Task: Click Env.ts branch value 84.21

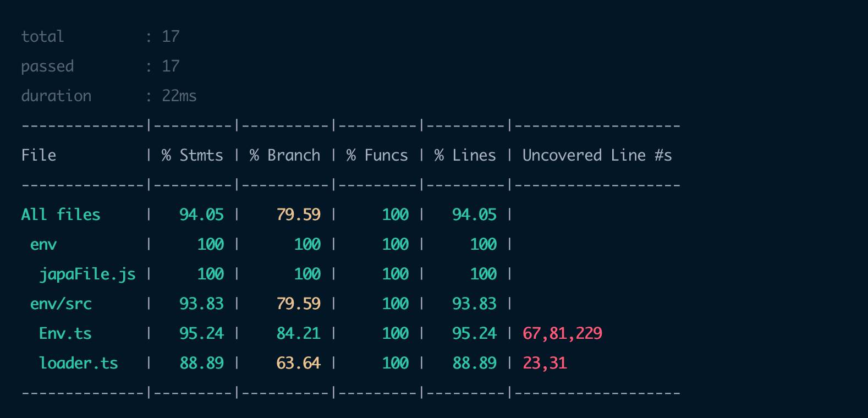Action: (x=299, y=333)
